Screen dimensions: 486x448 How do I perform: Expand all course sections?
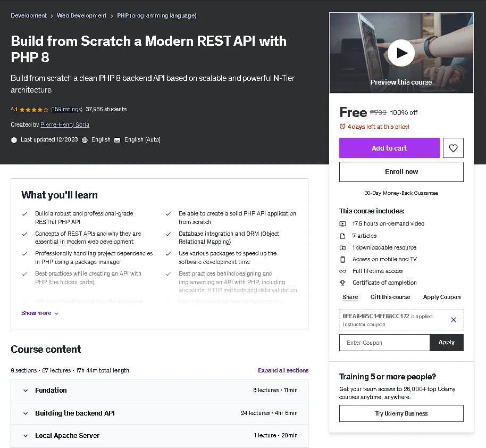(x=283, y=370)
